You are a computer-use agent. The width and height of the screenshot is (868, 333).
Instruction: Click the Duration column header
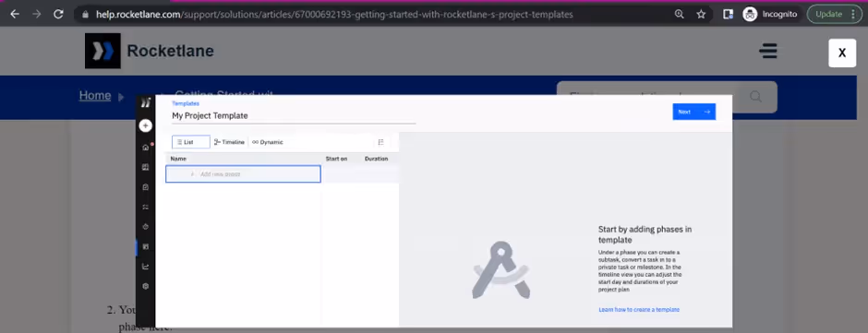tap(377, 159)
